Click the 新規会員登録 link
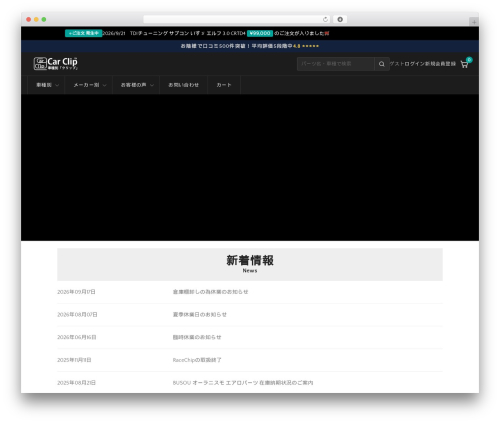This screenshot has width=500, height=423. point(440,64)
